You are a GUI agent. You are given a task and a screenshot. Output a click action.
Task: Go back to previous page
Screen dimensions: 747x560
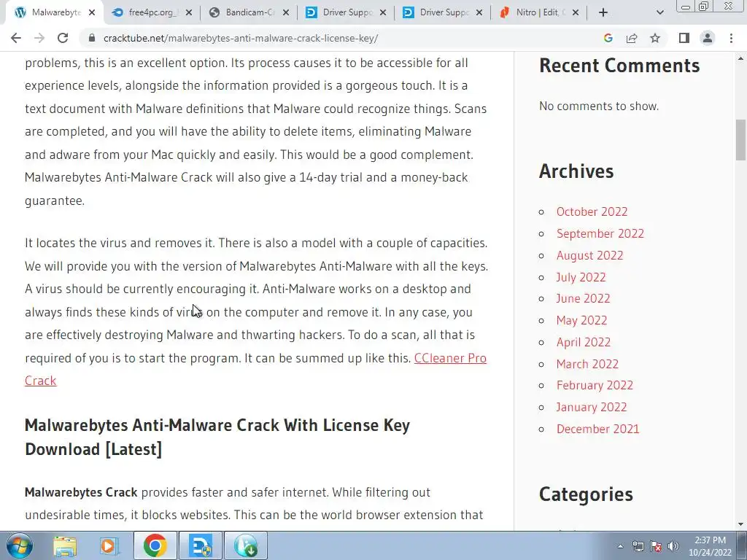16,38
